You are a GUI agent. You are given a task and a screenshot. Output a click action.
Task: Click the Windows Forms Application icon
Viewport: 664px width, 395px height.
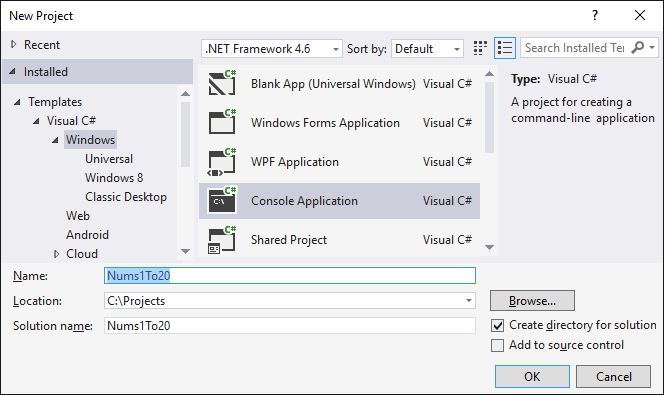click(x=222, y=122)
